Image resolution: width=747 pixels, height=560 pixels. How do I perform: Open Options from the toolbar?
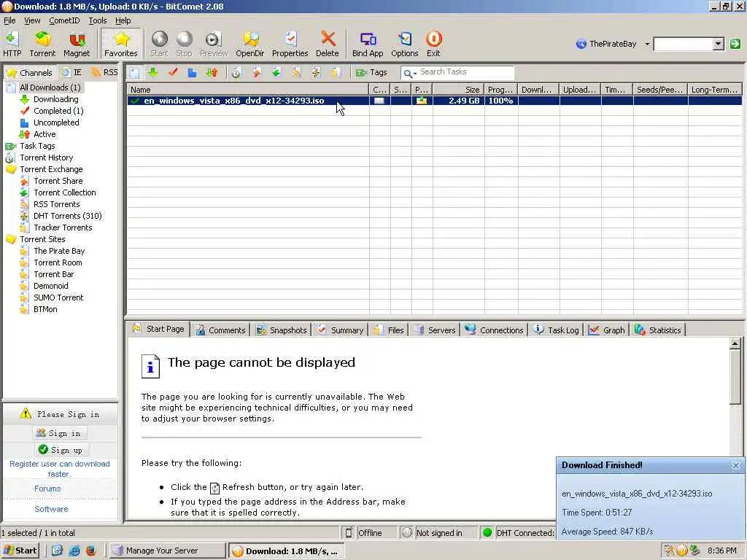pyautogui.click(x=404, y=44)
